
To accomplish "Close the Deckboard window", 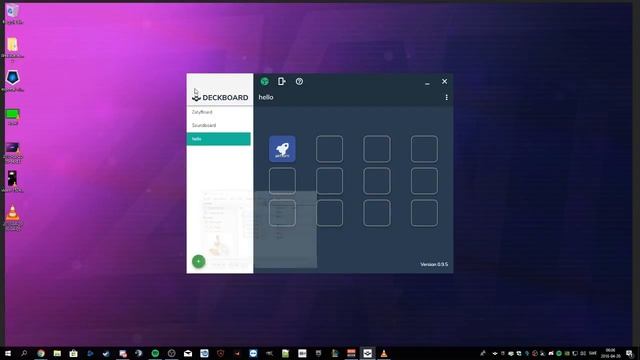I will (444, 81).
